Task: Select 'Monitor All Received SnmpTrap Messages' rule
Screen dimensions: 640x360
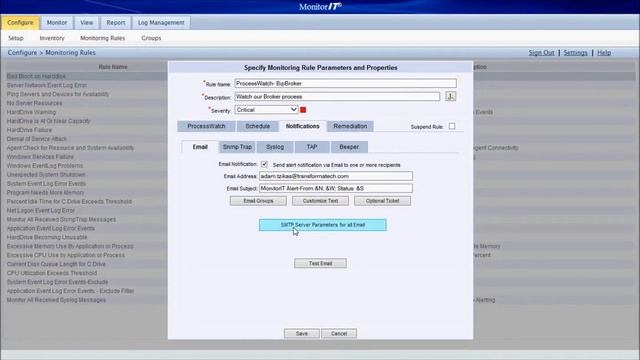Action: (61, 220)
